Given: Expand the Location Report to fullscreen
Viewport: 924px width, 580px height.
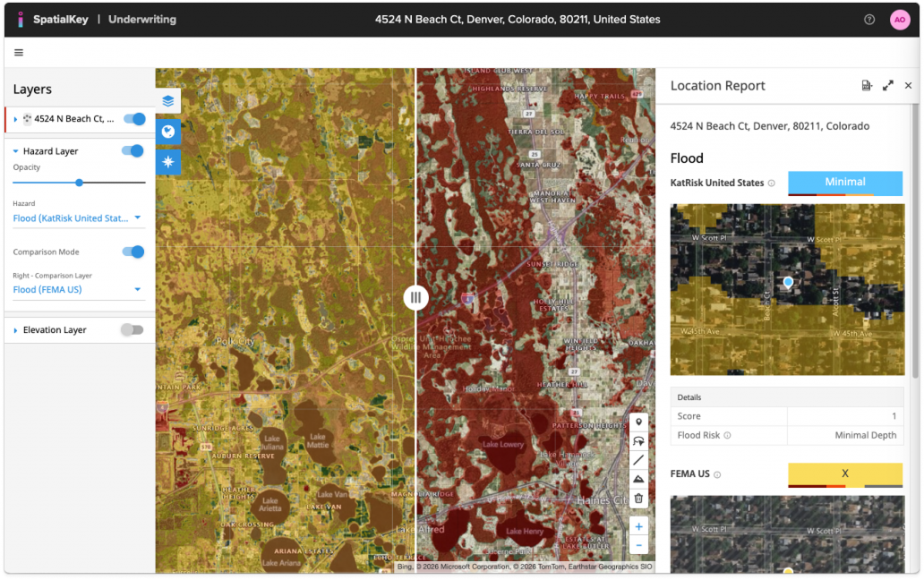Looking at the screenshot, I should point(887,86).
